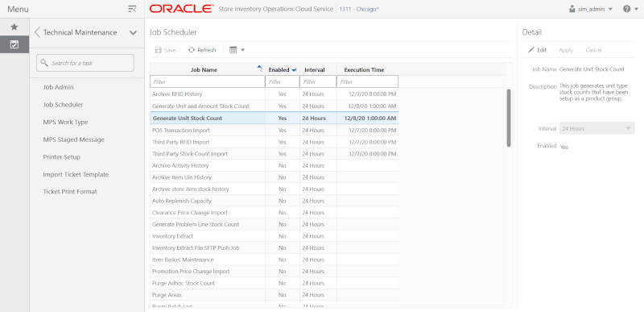Select the Purge Areas row
This screenshot has width=644, height=312.
click(274, 295)
